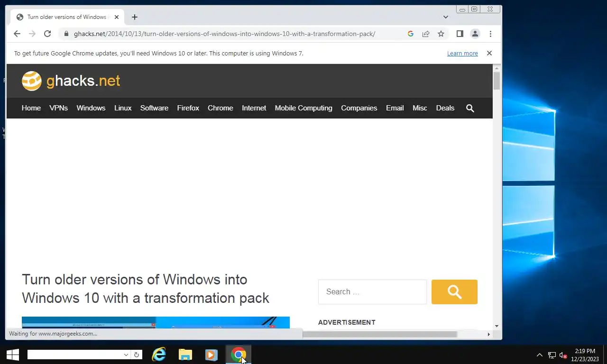Open the Google icon in address bar
Image resolution: width=607 pixels, height=364 pixels.
click(x=411, y=34)
